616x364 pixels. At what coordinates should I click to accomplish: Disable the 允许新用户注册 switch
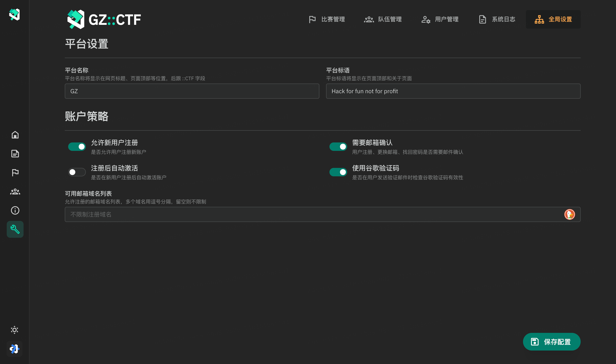(77, 147)
